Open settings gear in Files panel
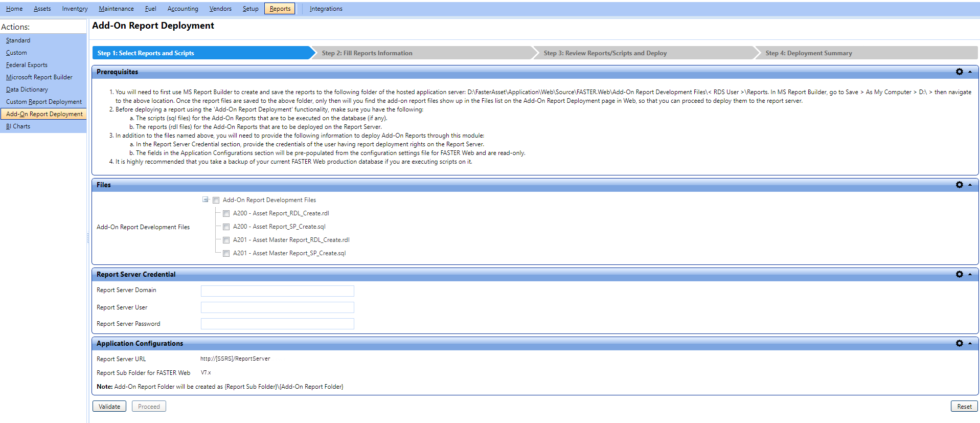 (959, 185)
